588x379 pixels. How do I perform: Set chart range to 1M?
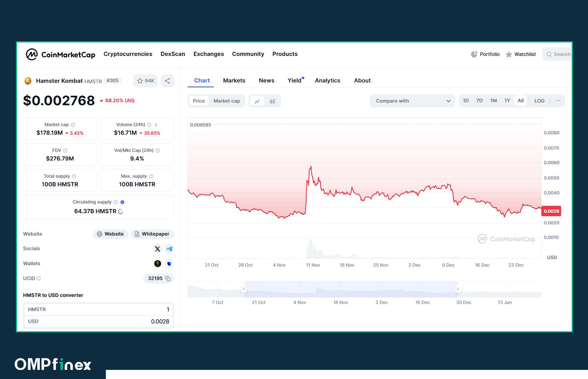pos(494,101)
